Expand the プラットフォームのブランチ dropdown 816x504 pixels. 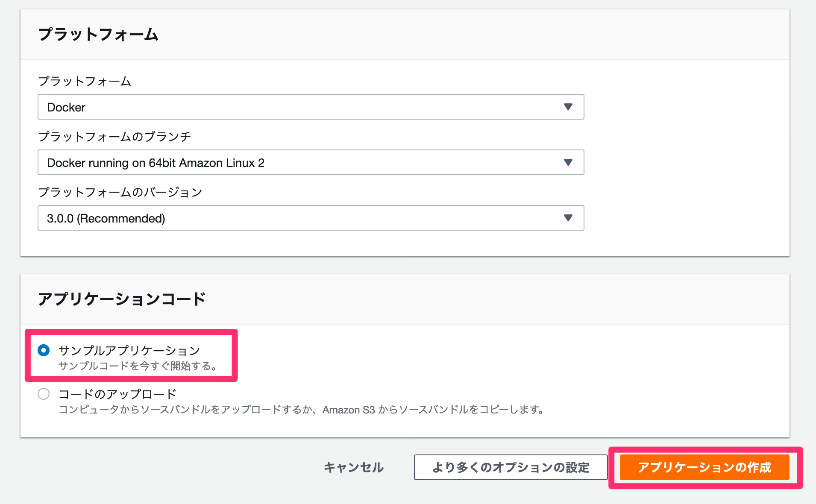311,162
